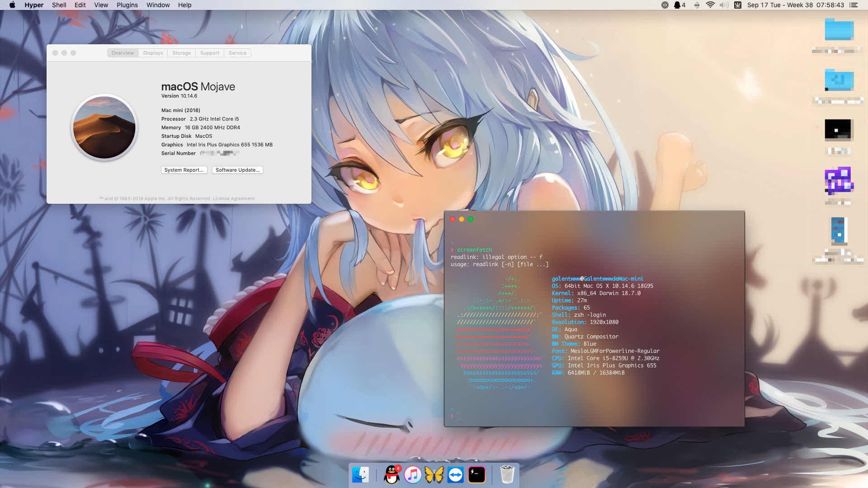
Task: Switch to the Storage tab
Action: click(x=181, y=53)
